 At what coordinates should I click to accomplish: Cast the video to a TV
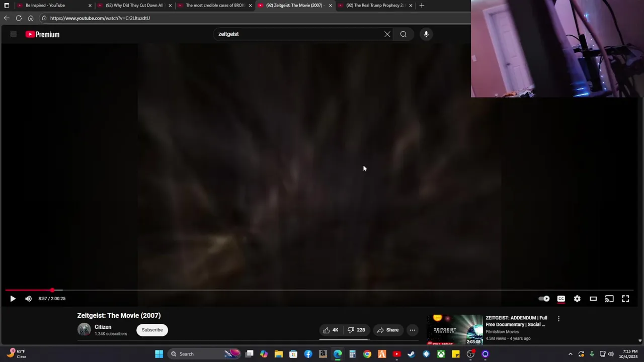[609, 299]
